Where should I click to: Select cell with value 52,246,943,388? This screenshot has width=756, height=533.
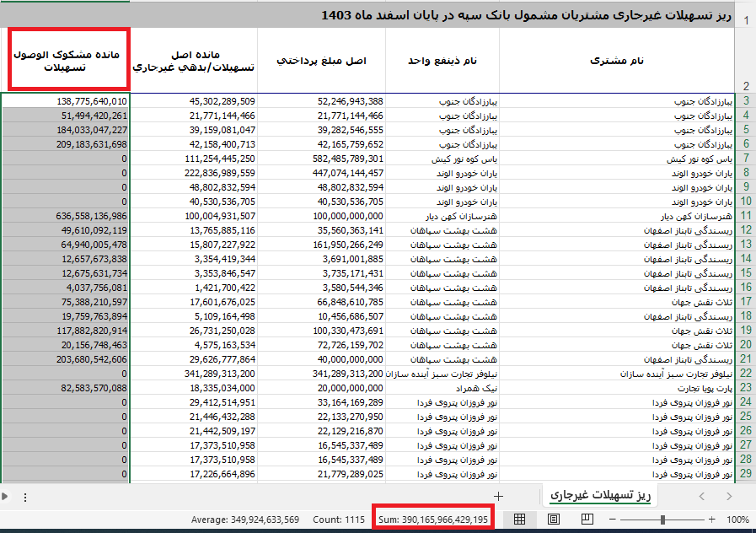(322, 101)
